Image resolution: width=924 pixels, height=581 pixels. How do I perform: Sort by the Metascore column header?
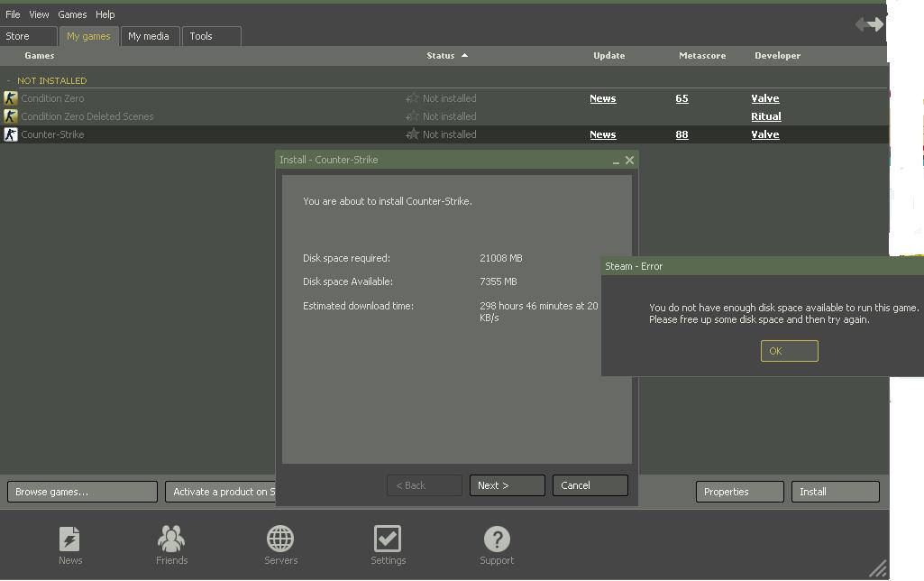click(x=702, y=55)
